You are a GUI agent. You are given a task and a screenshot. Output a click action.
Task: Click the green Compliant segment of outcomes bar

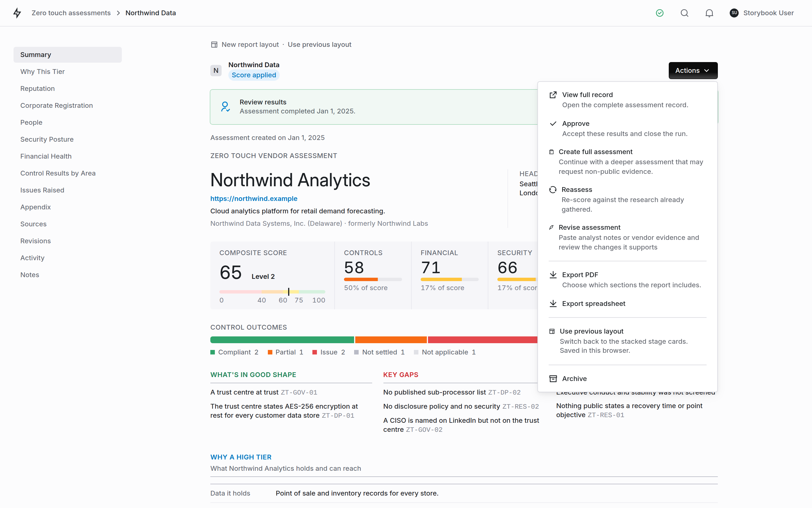[x=282, y=340]
